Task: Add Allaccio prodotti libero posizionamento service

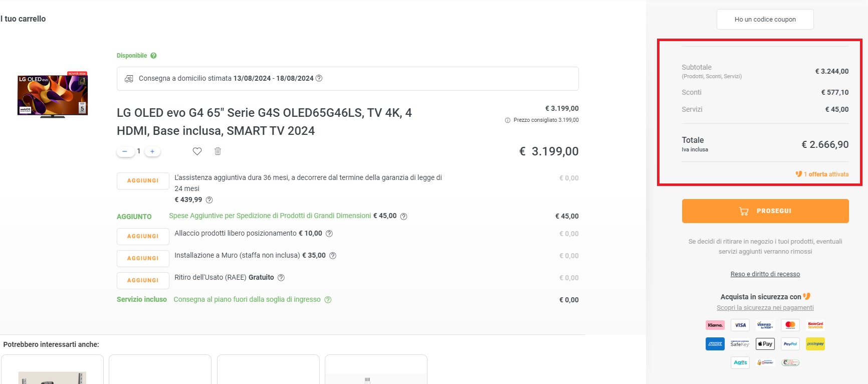Action: point(143,237)
